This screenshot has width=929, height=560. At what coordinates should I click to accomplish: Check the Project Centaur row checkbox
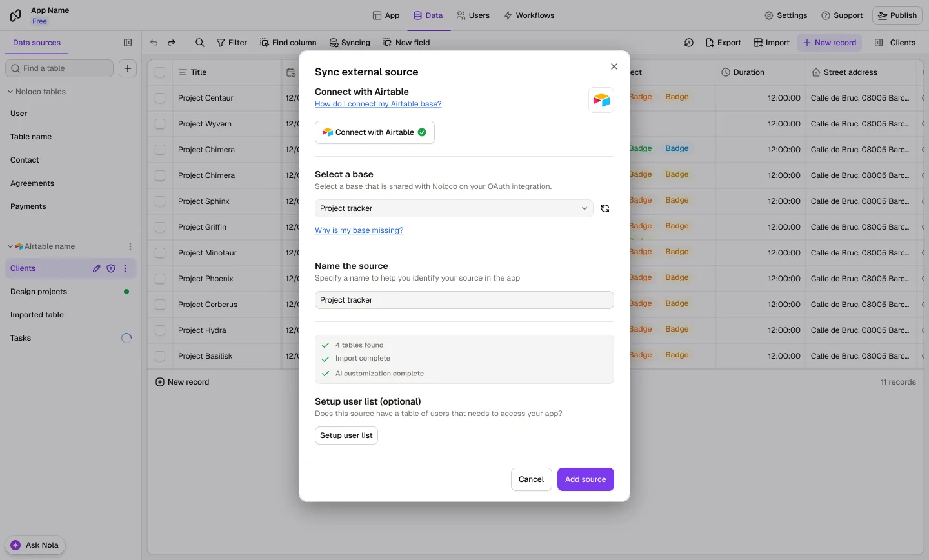tap(160, 98)
